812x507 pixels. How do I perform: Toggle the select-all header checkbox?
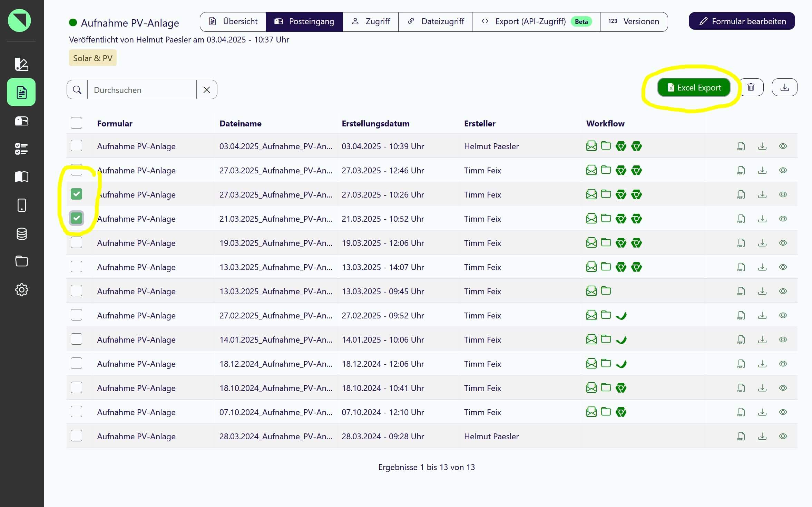click(76, 123)
